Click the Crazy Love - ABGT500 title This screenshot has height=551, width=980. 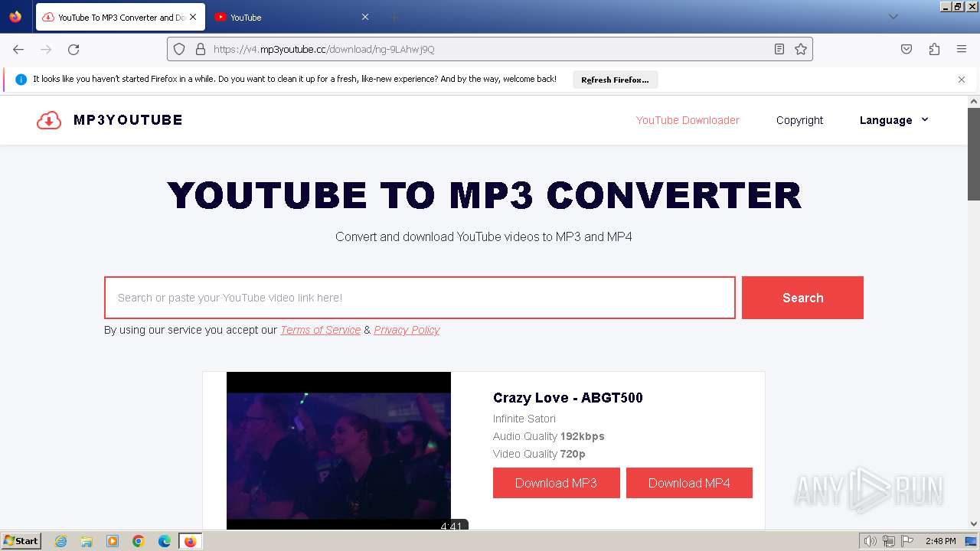point(568,398)
